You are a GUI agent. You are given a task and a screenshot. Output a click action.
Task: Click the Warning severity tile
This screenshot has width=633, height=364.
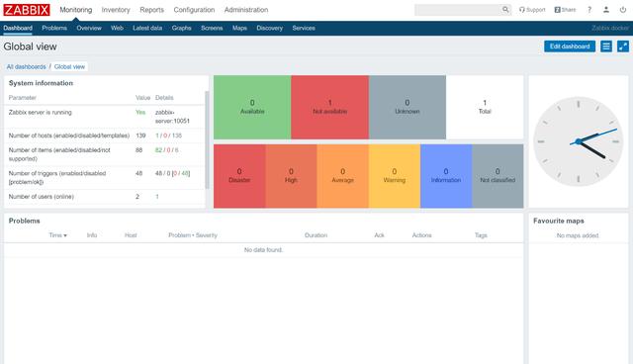click(395, 176)
